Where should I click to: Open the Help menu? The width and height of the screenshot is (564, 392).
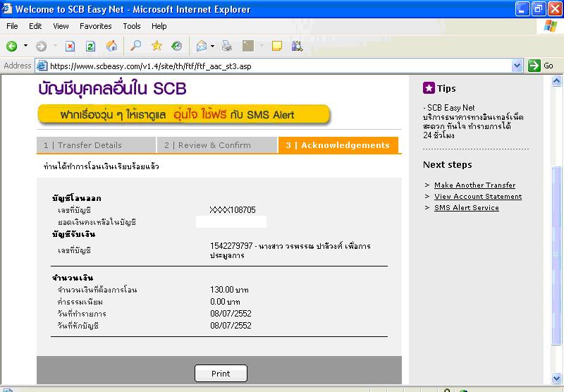[159, 26]
